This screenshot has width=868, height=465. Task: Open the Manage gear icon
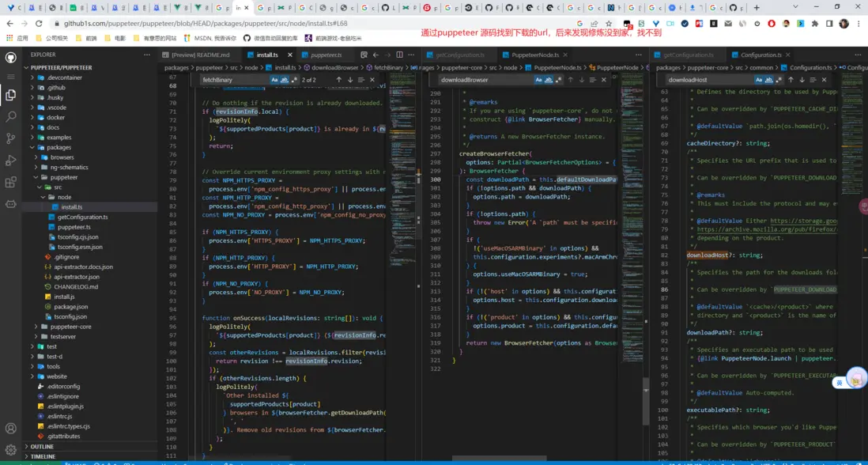[x=11, y=450]
